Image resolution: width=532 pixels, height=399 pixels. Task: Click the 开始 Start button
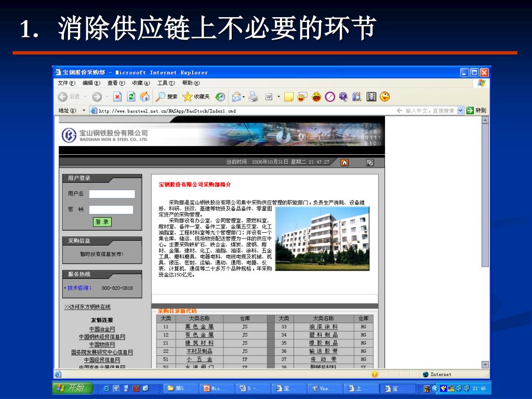click(x=72, y=388)
